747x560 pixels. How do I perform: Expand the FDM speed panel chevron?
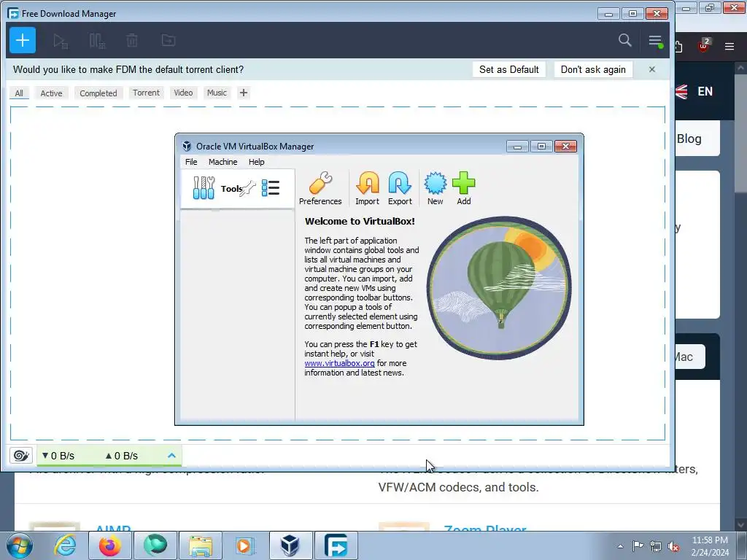[x=171, y=456]
